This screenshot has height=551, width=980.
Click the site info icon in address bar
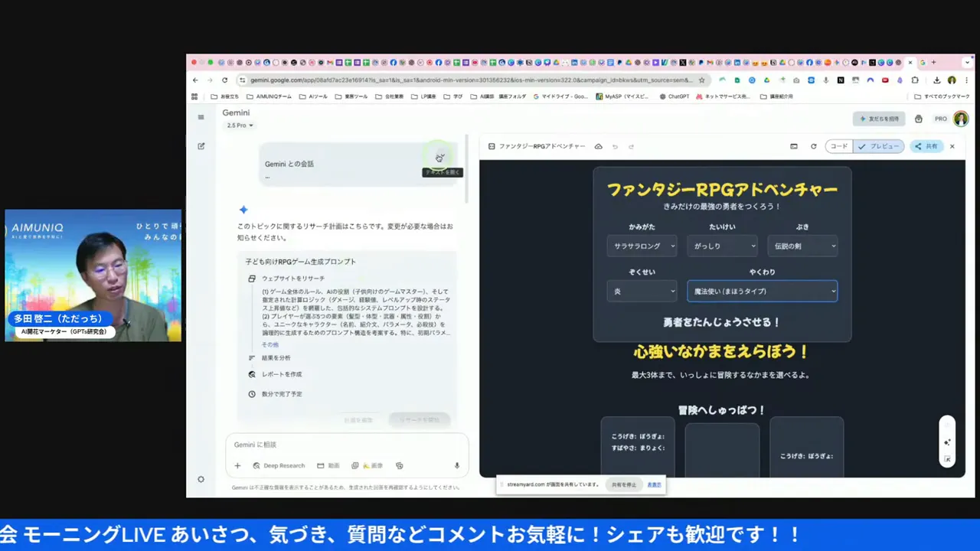(x=243, y=80)
